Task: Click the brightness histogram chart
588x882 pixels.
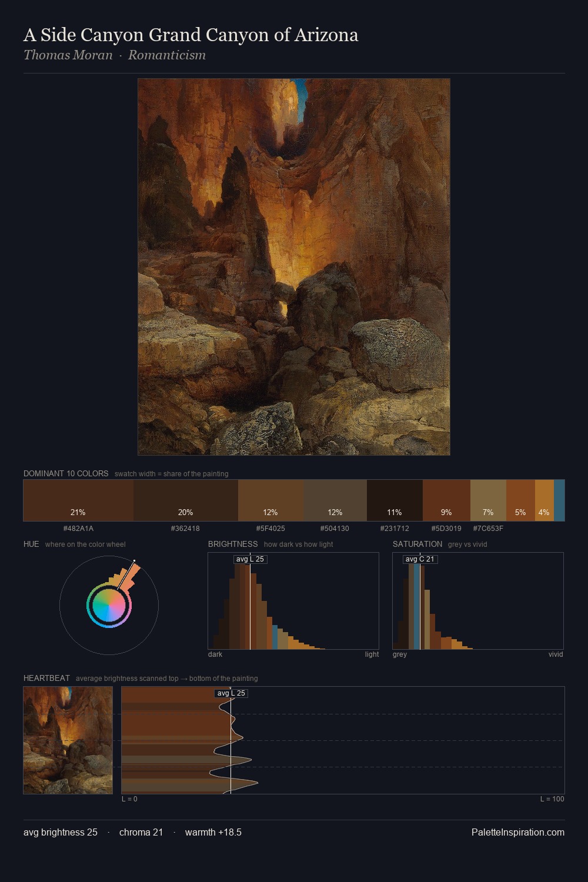Action: point(293,601)
